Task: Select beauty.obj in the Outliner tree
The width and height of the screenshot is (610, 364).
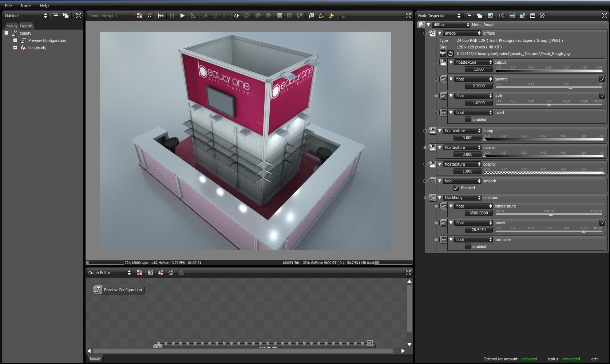Action: click(x=37, y=48)
